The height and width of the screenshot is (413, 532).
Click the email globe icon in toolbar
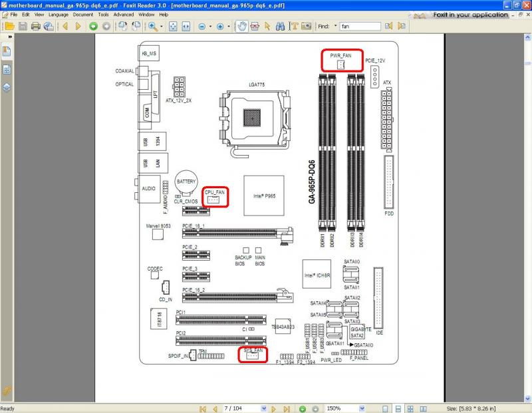[x=49, y=26]
